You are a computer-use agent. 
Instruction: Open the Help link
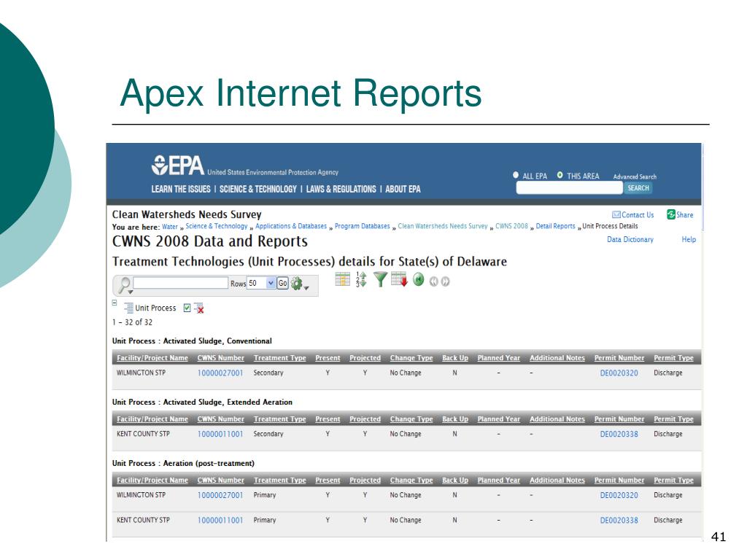coord(689,239)
